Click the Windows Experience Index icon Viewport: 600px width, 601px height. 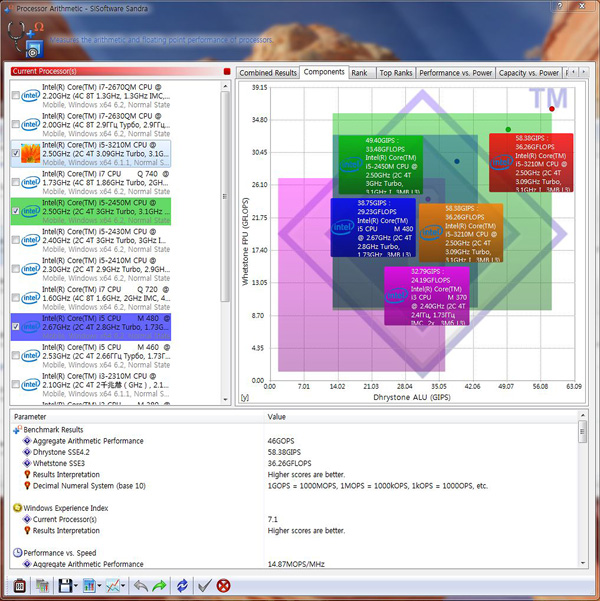tap(17, 508)
